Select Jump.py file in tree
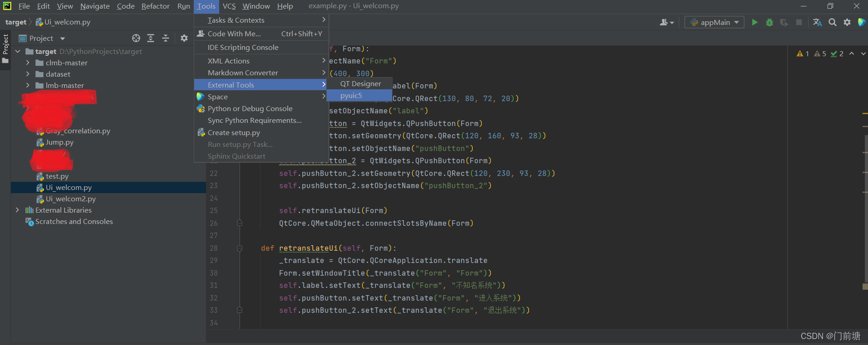This screenshot has width=868, height=345. click(59, 142)
